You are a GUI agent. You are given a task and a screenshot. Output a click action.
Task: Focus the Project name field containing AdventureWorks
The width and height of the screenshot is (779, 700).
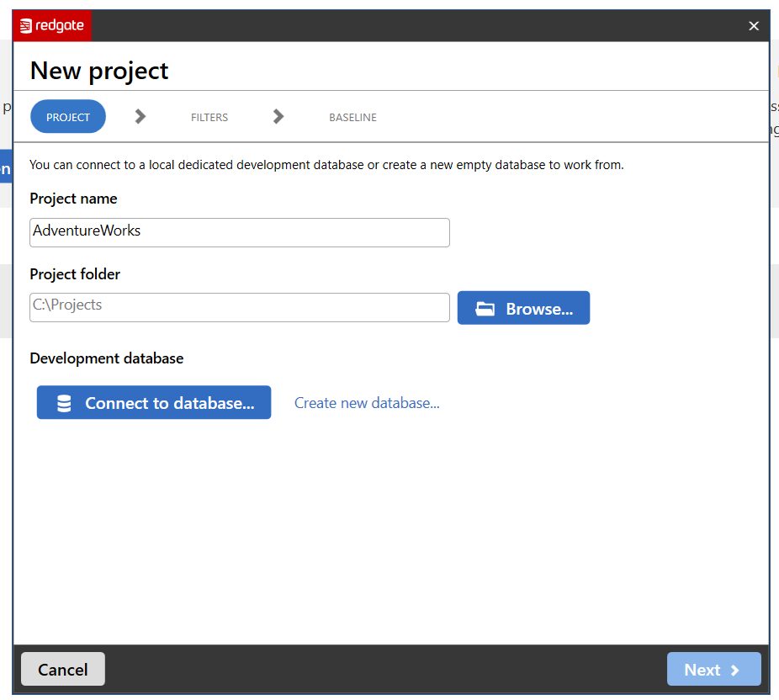(239, 232)
